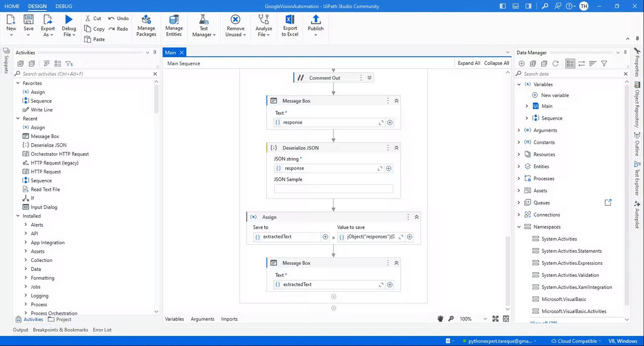The image size is (644, 346).
Task: Click the three-dot menu on Deserialize JSON activity
Action: [x=388, y=148]
